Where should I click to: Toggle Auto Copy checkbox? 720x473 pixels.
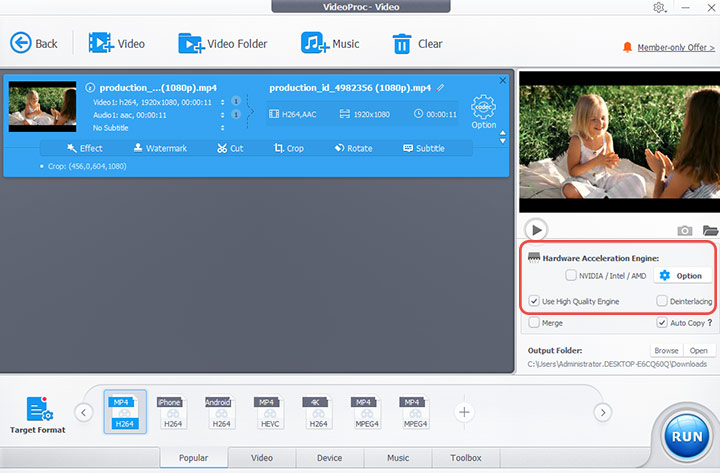[x=662, y=322]
